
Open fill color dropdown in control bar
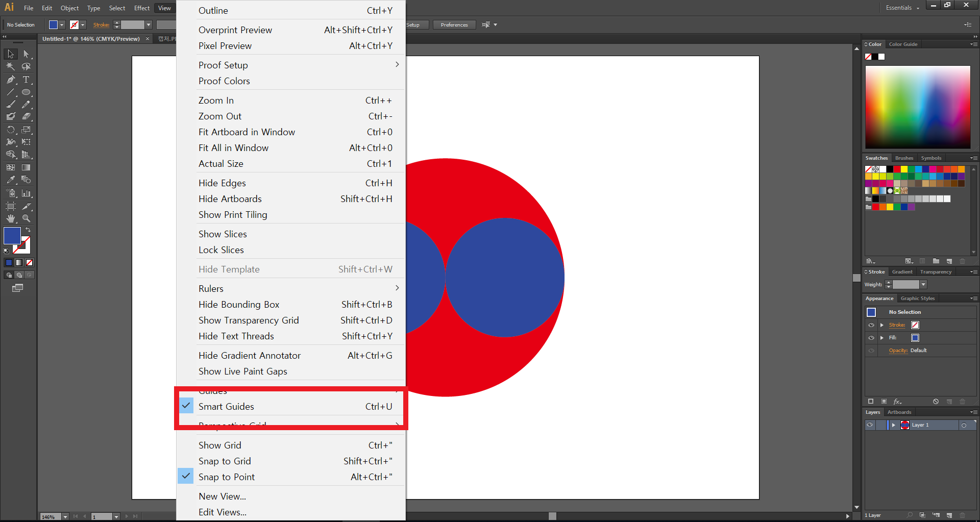point(62,25)
